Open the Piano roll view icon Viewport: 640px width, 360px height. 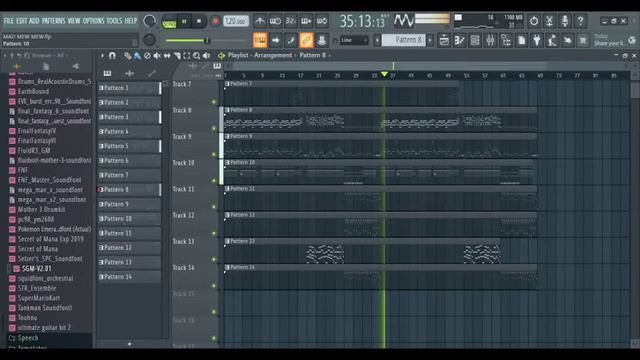(460, 40)
